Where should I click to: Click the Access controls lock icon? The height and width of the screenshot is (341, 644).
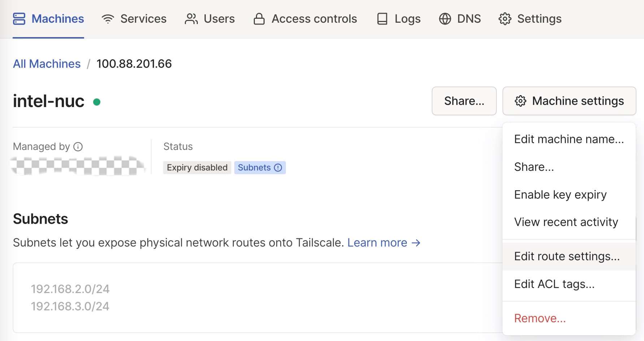(259, 19)
